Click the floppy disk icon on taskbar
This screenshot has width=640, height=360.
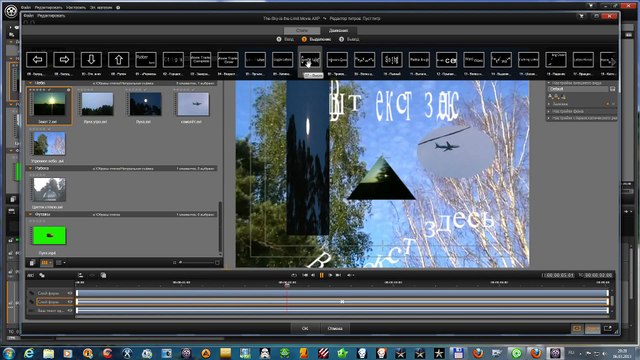[x=458, y=353]
